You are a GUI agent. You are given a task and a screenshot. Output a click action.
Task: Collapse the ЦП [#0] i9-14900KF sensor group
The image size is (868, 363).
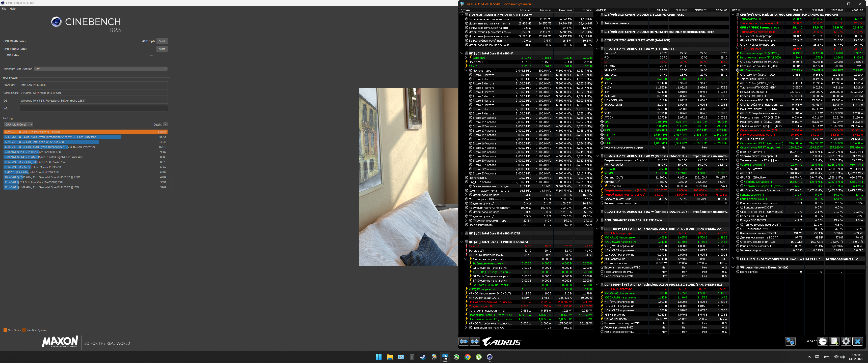(462, 53)
